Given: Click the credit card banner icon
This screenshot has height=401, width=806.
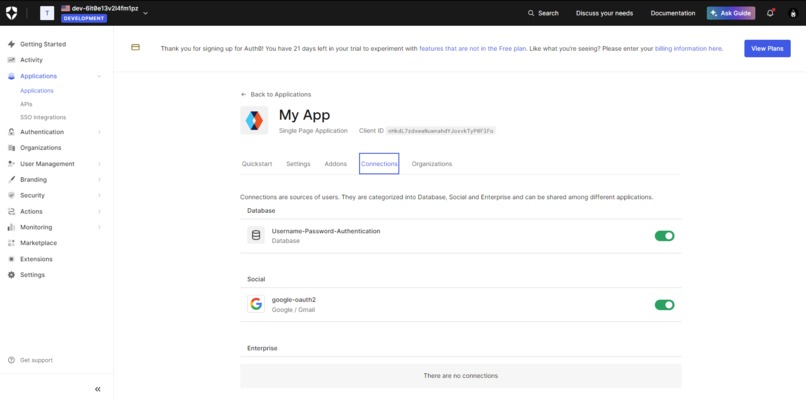Looking at the screenshot, I should point(135,47).
